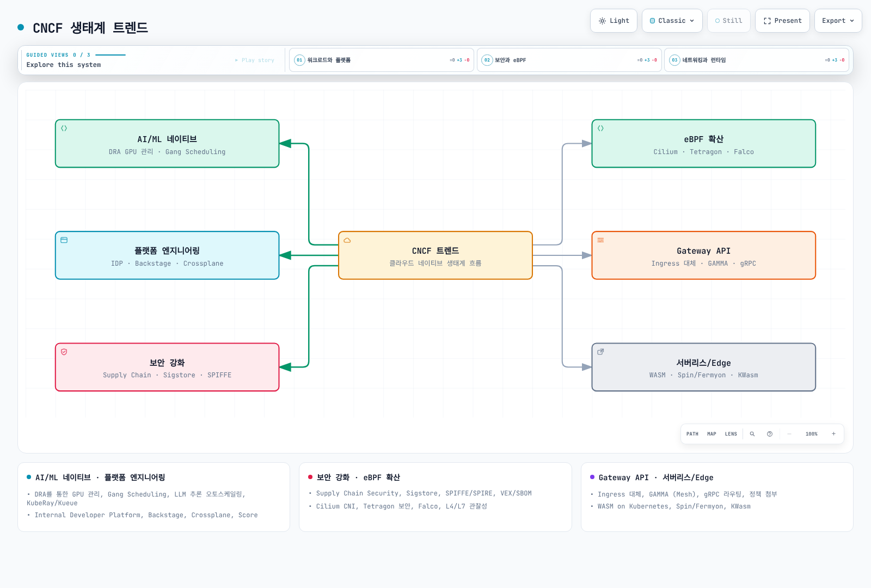Image resolution: width=871 pixels, height=588 pixels.
Task: Toggle the Still animation mode
Action: (x=729, y=21)
